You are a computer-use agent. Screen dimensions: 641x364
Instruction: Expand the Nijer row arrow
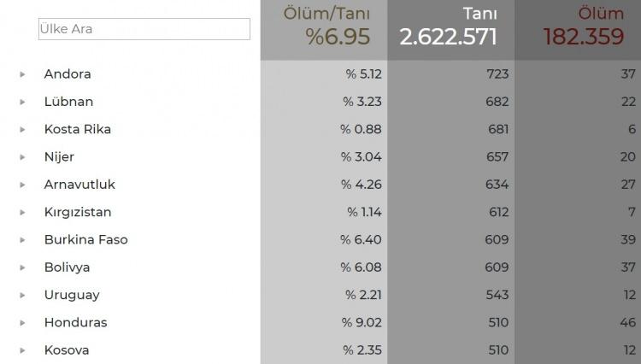(x=23, y=157)
